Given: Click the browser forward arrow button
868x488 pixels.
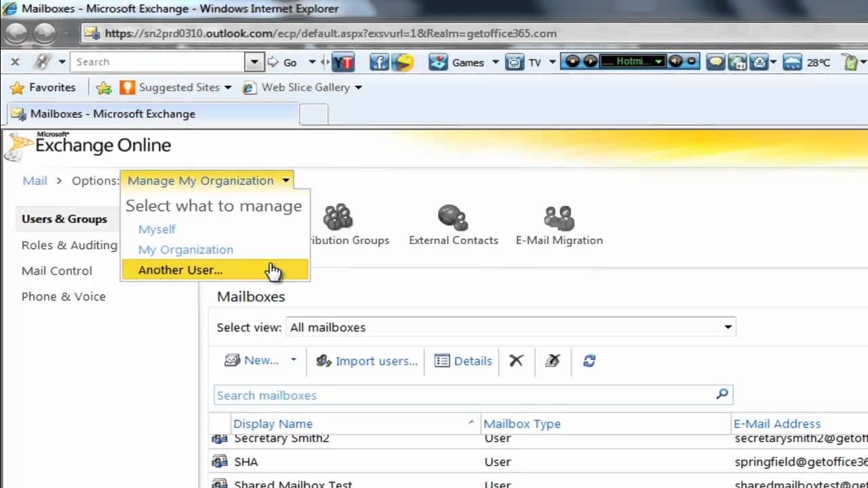Looking at the screenshot, I should pos(45,33).
